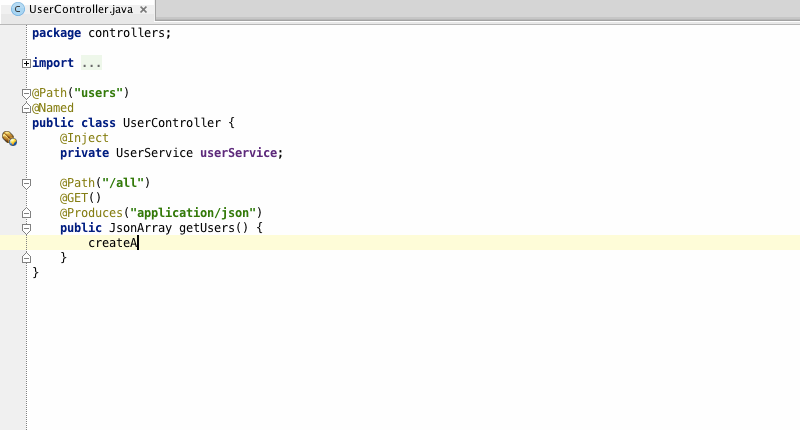This screenshot has height=430, width=800.
Task: Collapse the fold at @Path("users")
Action: pyautogui.click(x=26, y=93)
